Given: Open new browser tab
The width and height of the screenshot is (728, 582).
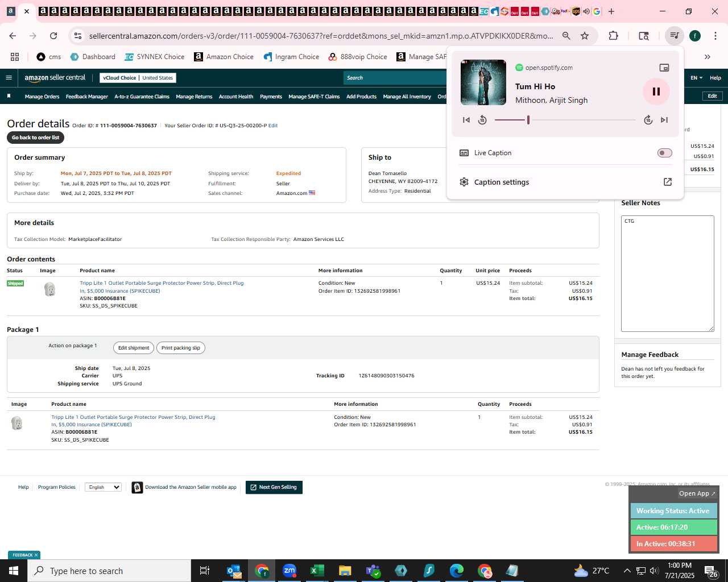Looking at the screenshot, I should 611,11.
